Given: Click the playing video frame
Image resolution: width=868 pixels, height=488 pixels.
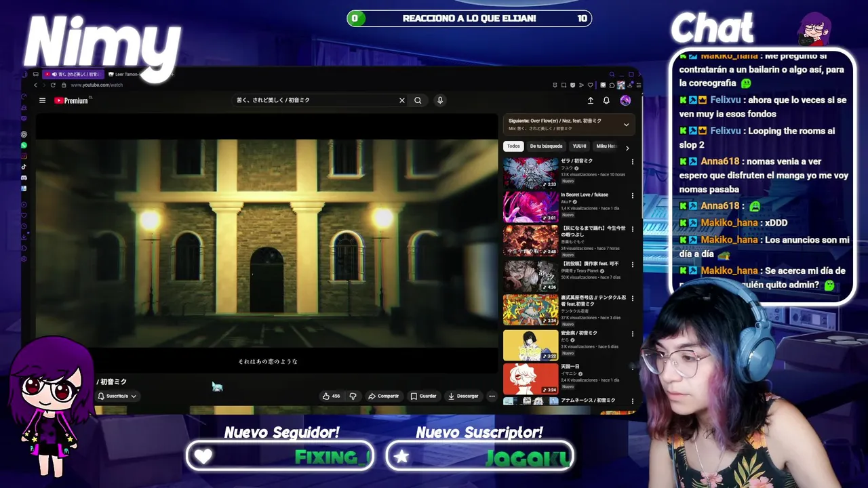Looking at the screenshot, I should [x=267, y=243].
